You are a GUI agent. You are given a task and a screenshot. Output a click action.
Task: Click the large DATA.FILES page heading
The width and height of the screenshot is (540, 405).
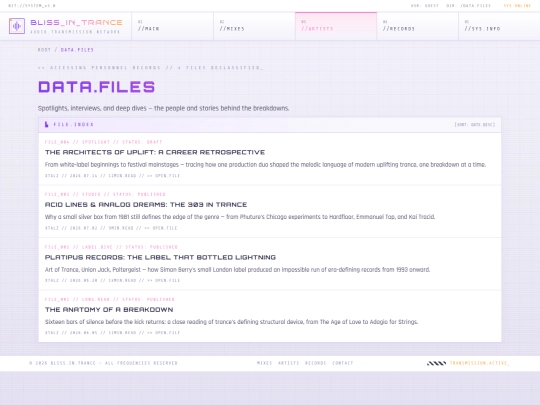click(96, 87)
